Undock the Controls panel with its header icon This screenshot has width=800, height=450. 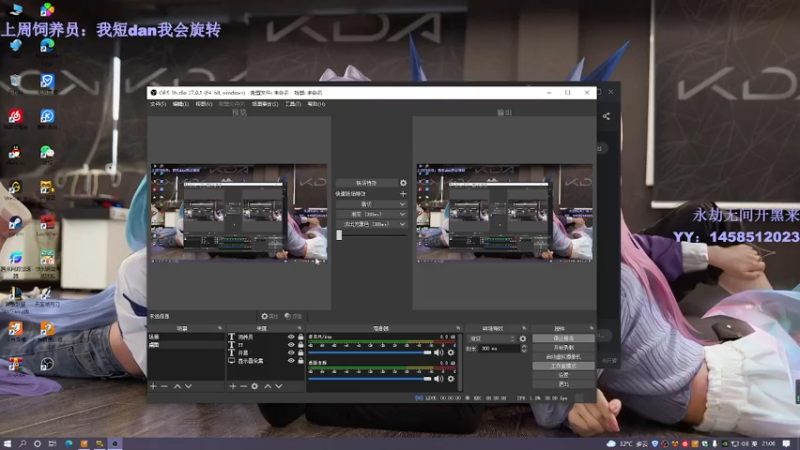(591, 328)
